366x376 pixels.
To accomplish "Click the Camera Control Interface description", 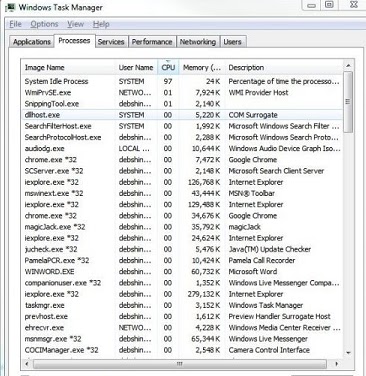I will coord(269,350).
